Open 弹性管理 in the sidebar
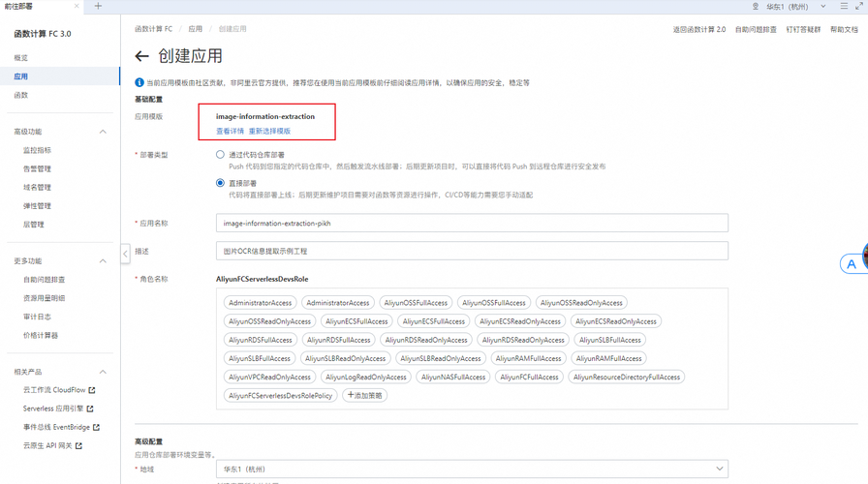The image size is (868, 484). pyautogui.click(x=37, y=206)
